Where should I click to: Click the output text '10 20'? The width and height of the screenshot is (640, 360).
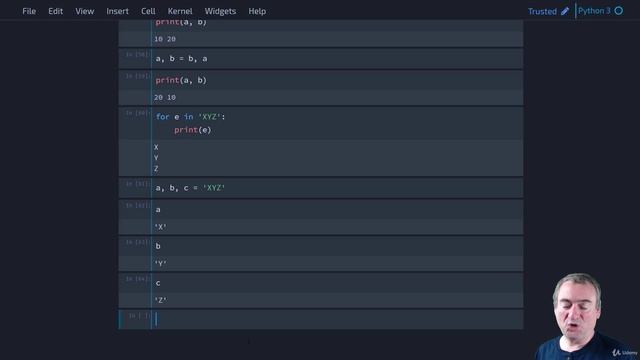165,39
